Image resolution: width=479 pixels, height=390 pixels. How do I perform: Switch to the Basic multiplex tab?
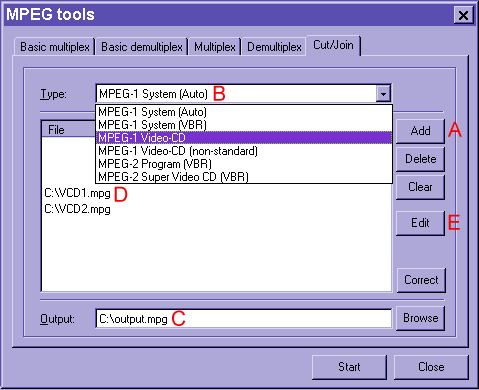(x=55, y=47)
